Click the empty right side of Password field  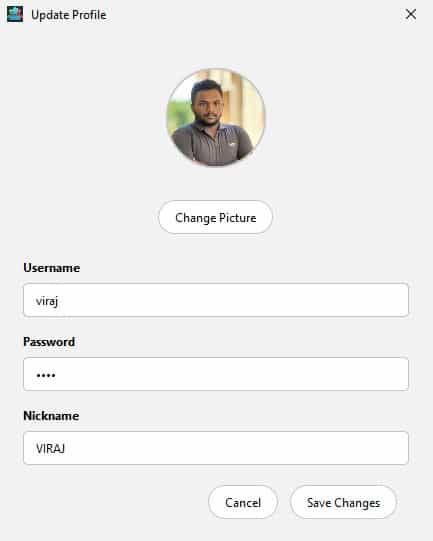click(x=311, y=374)
